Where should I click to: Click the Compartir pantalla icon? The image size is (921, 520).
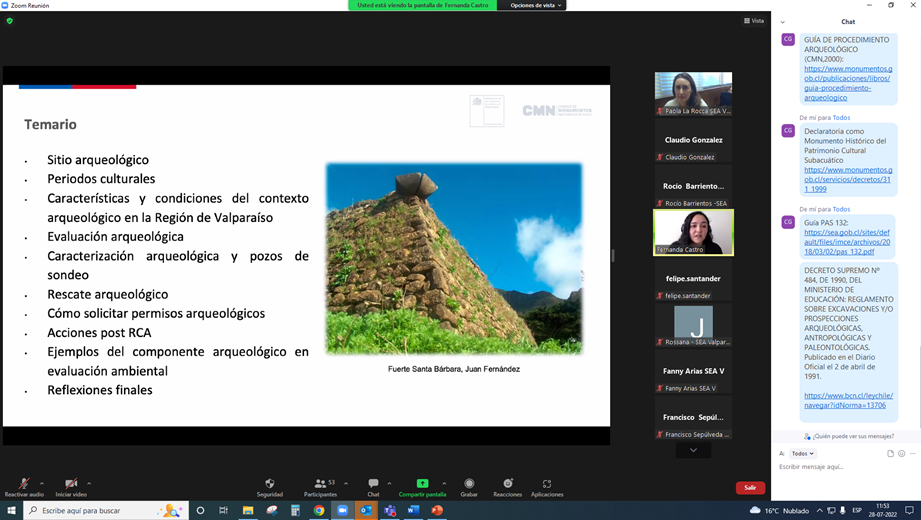pos(422,484)
